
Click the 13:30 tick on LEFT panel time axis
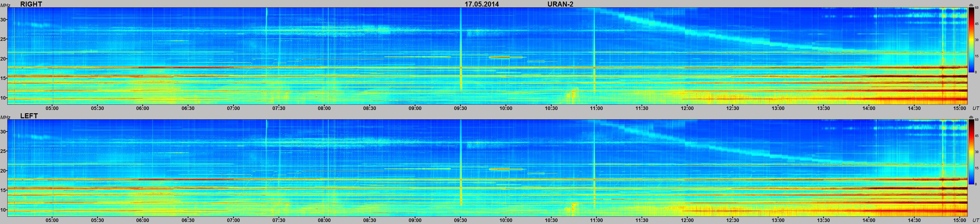[824, 220]
